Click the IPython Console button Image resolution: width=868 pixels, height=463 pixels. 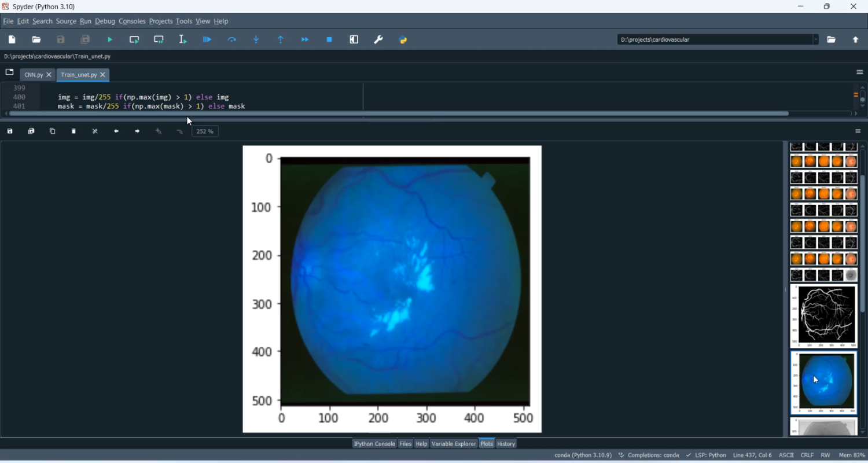pyautogui.click(x=374, y=444)
